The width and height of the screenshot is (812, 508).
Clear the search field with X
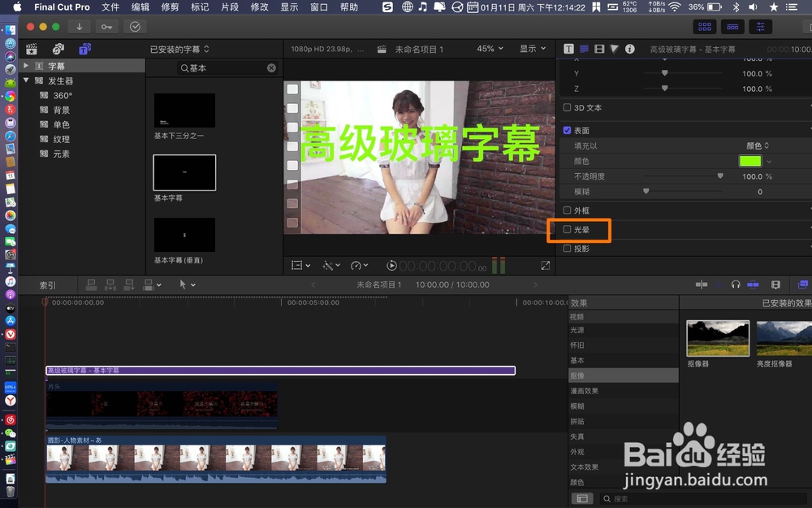click(271, 68)
